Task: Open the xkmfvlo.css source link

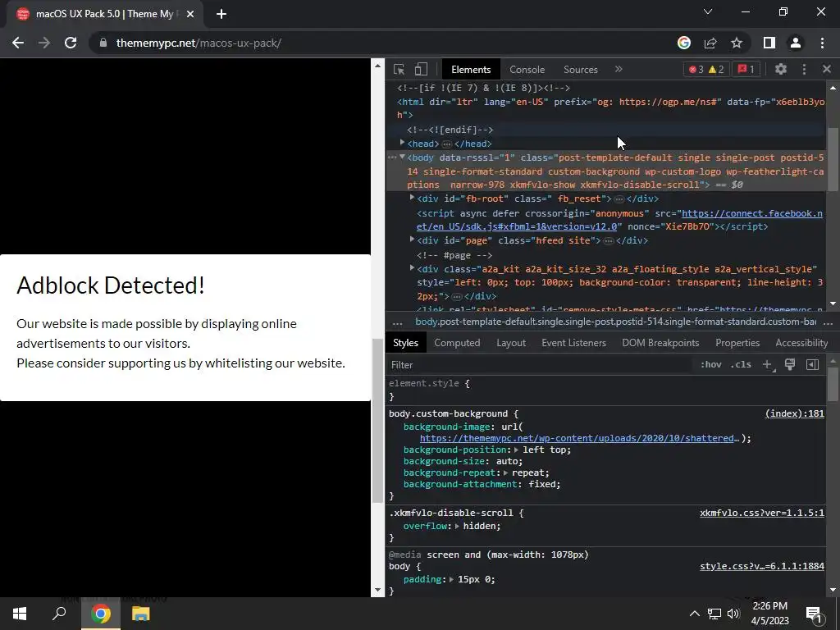Action: tap(762, 514)
